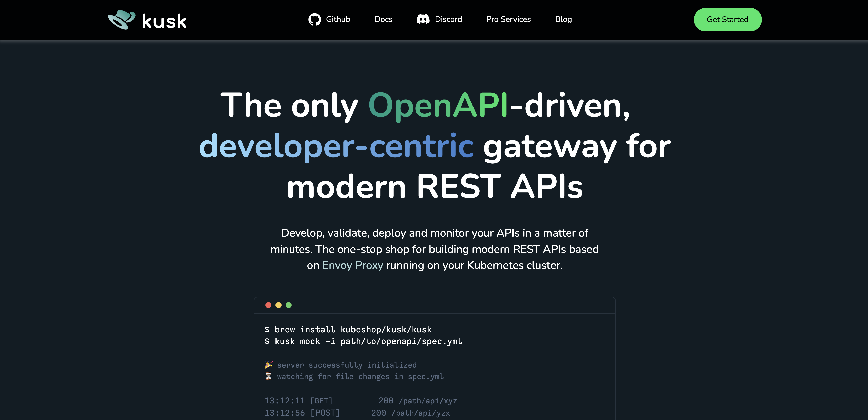Click the kusk wordmark text
The image size is (868, 420).
(x=165, y=21)
